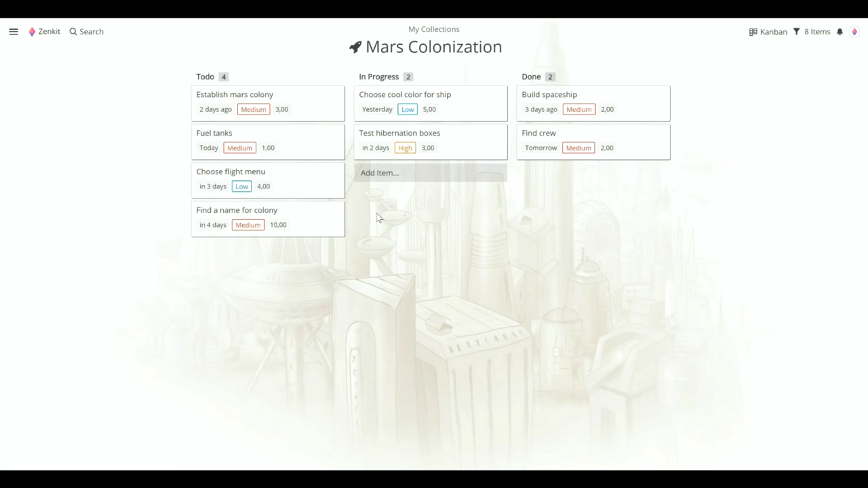Open the Mars Colonization title
The image size is (868, 488).
coord(434,47)
